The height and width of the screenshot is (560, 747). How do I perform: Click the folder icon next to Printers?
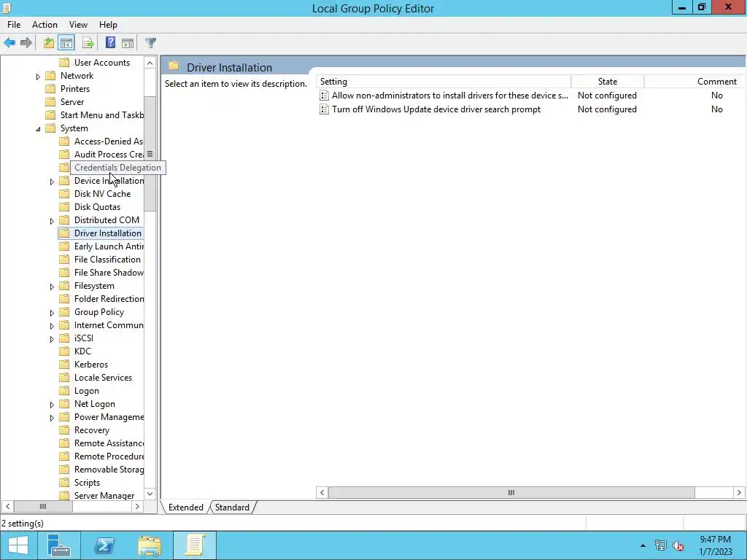pyautogui.click(x=50, y=88)
